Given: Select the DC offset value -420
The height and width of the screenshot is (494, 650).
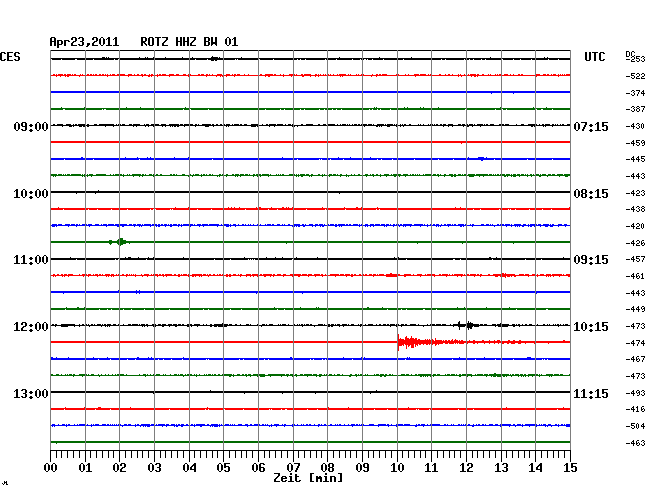Looking at the screenshot, I should pos(635,226).
